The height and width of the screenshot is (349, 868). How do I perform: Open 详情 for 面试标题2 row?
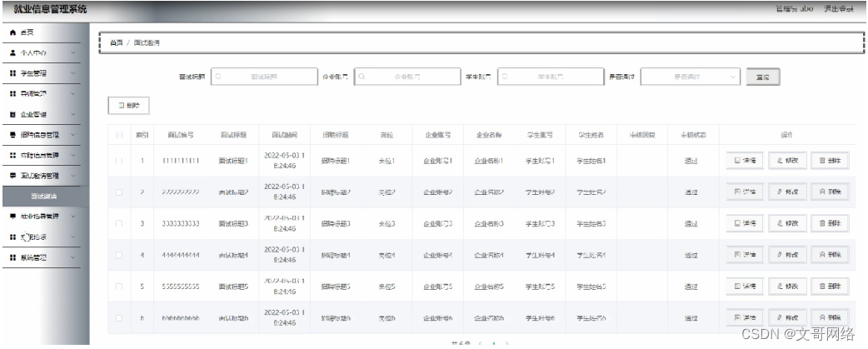coord(745,192)
